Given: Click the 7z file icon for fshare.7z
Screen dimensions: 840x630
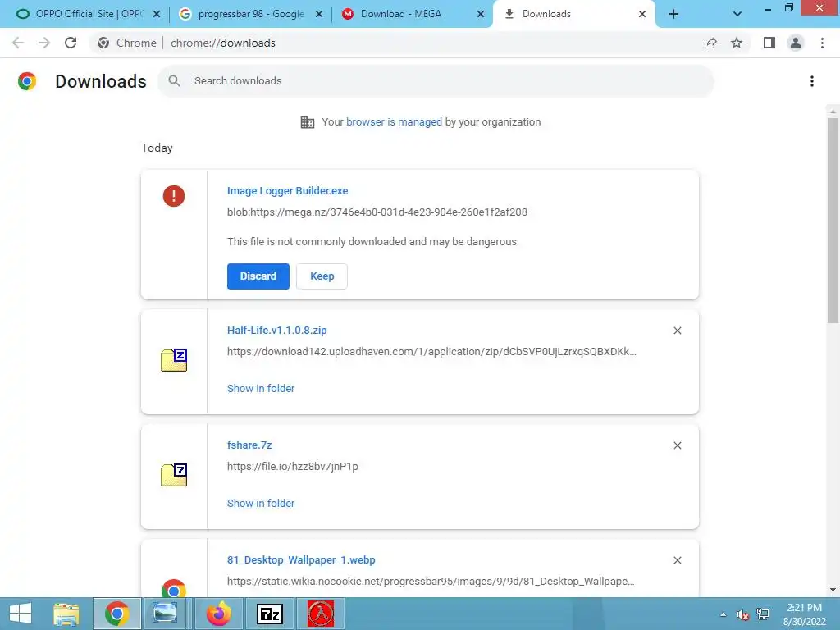Looking at the screenshot, I should tap(174, 475).
